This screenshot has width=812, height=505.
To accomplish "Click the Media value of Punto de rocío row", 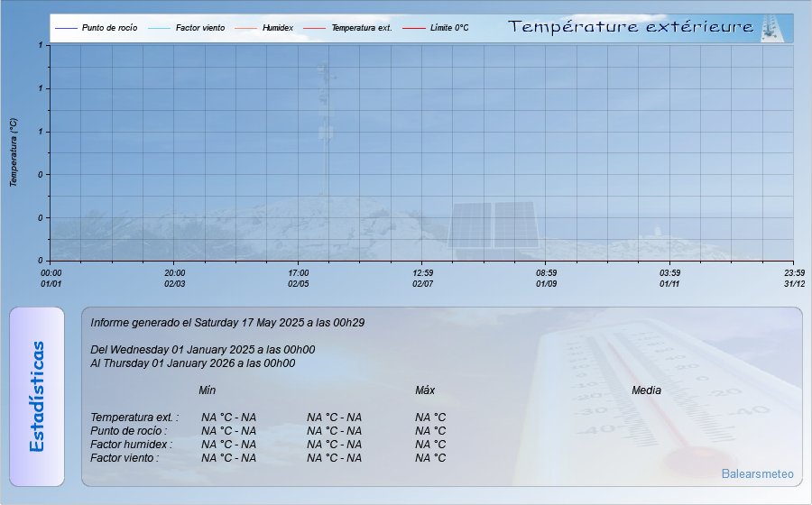I will pos(430,430).
